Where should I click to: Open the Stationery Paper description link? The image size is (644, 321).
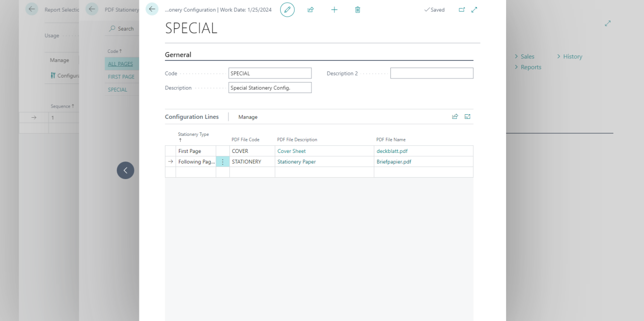(296, 162)
